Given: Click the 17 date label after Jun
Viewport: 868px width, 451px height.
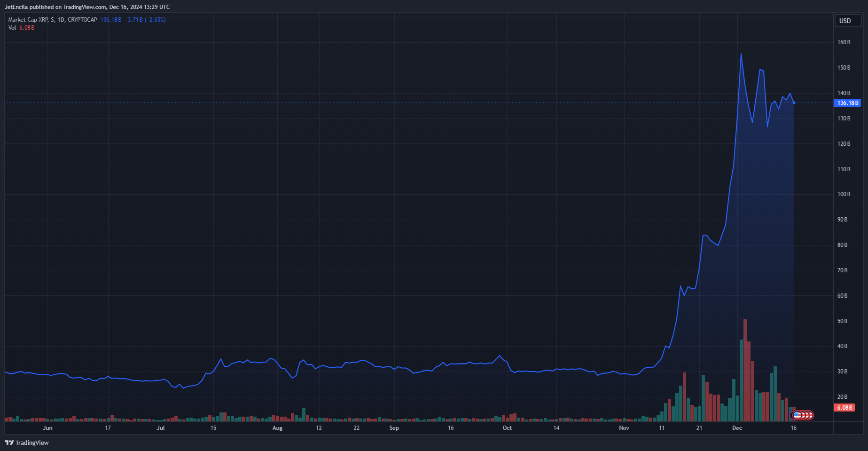Looking at the screenshot, I should tap(108, 428).
